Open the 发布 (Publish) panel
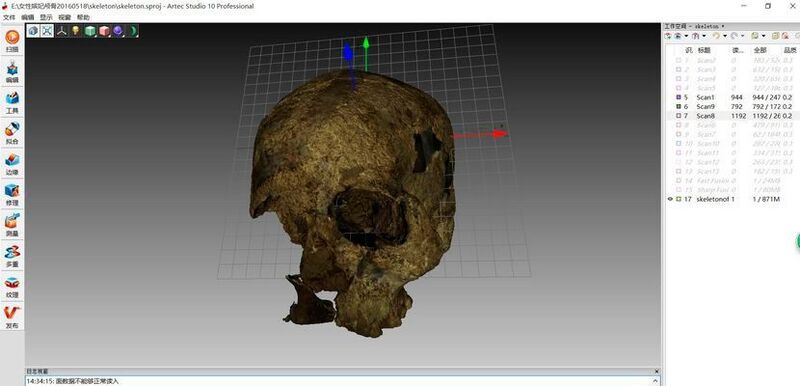 (x=12, y=317)
